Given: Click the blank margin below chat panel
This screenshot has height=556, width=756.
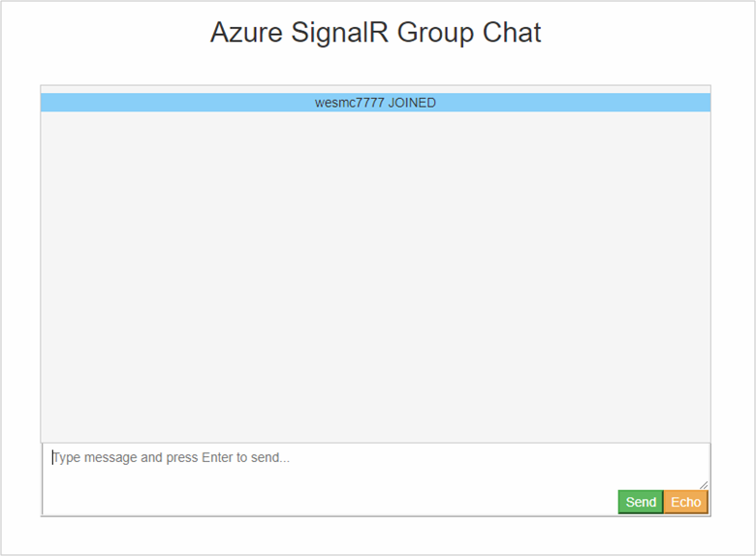Looking at the screenshot, I should pyautogui.click(x=376, y=535).
